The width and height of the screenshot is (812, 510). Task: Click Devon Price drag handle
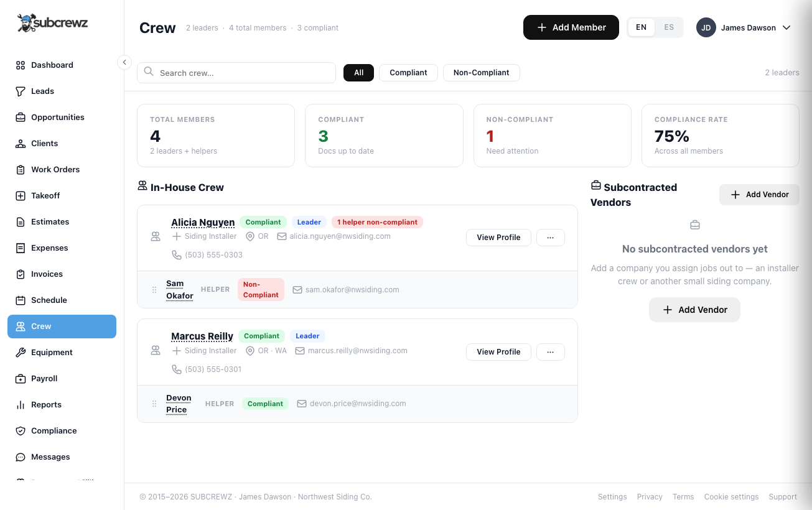tap(154, 404)
